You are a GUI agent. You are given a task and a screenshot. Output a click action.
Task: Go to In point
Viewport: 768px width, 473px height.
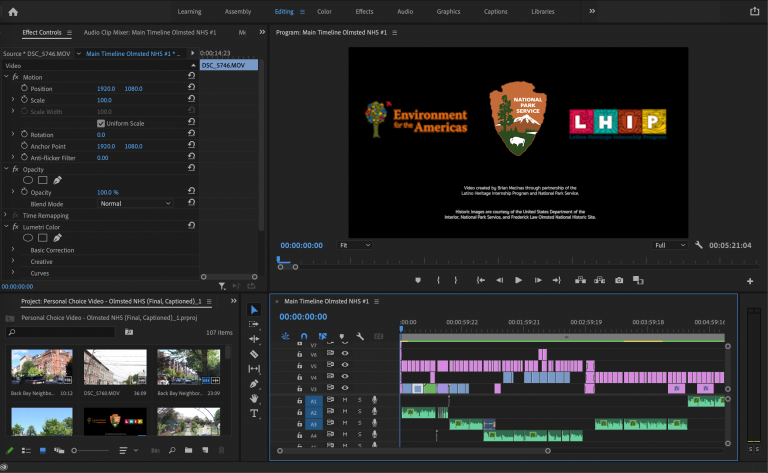[480, 280]
